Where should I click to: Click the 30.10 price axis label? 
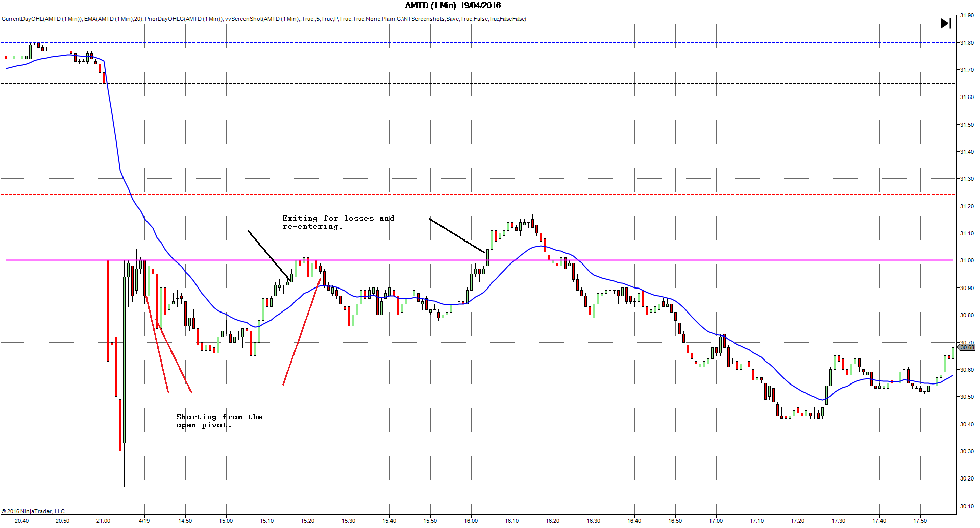(967, 506)
